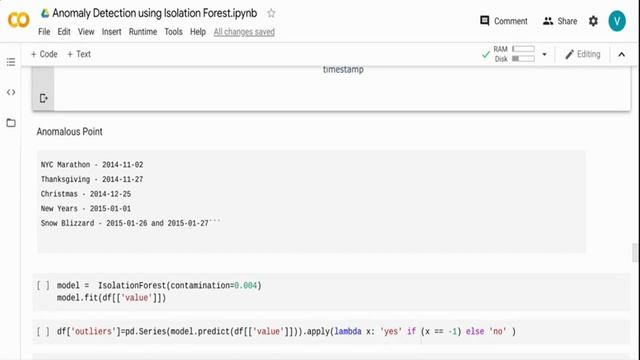This screenshot has height=360, width=640.
Task: Click the clear output icon on the cell
Action: click(x=43, y=98)
